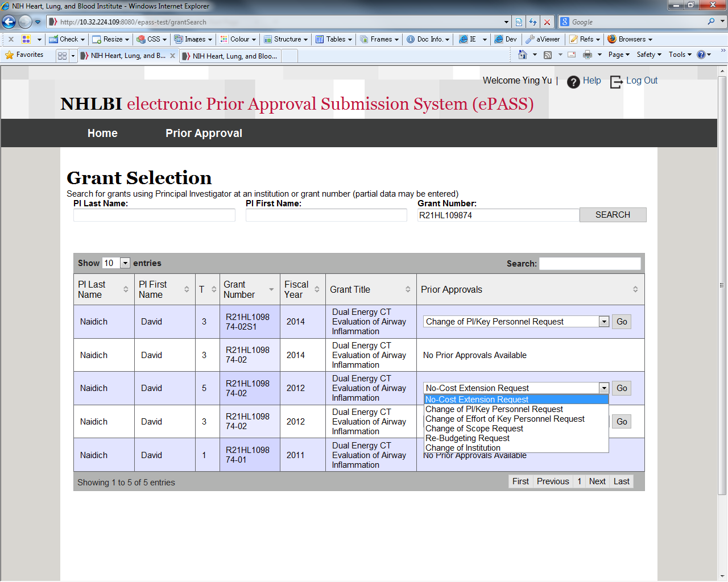Click the browser Forward arrow button
The image size is (728, 582).
[25, 22]
